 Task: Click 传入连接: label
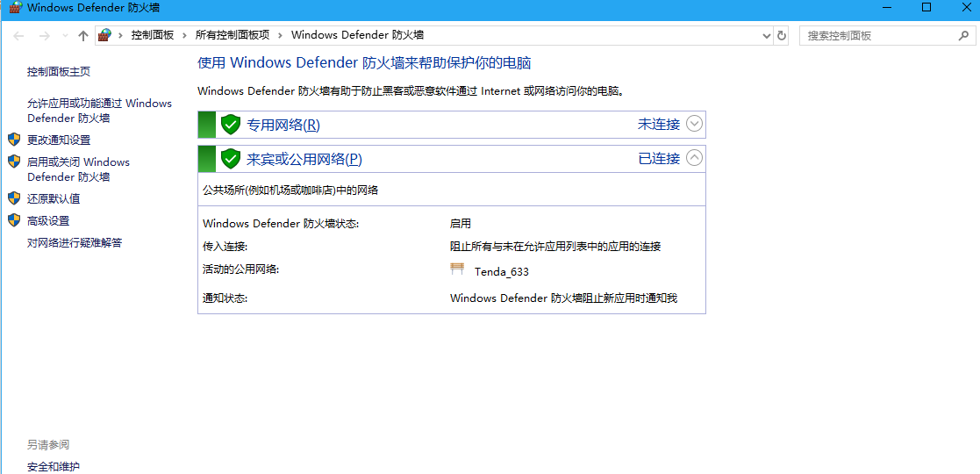tap(225, 247)
